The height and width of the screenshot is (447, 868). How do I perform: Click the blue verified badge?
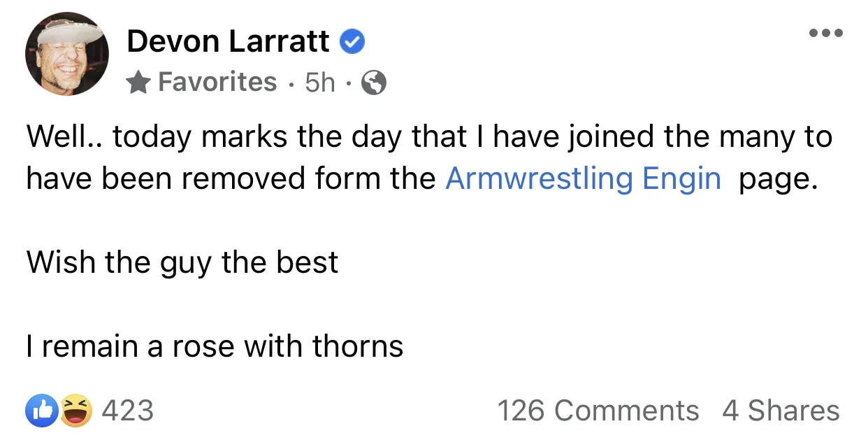pyautogui.click(x=352, y=43)
